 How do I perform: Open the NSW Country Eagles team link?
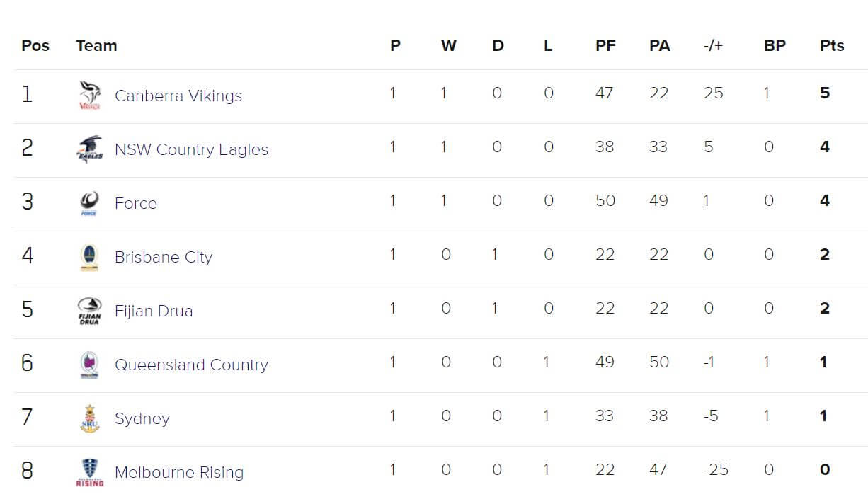tap(191, 149)
